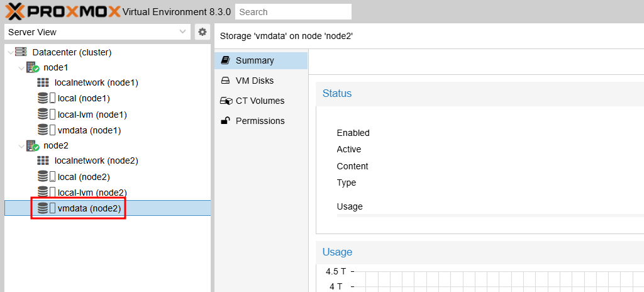Click the Proxmox logo

coord(62,11)
